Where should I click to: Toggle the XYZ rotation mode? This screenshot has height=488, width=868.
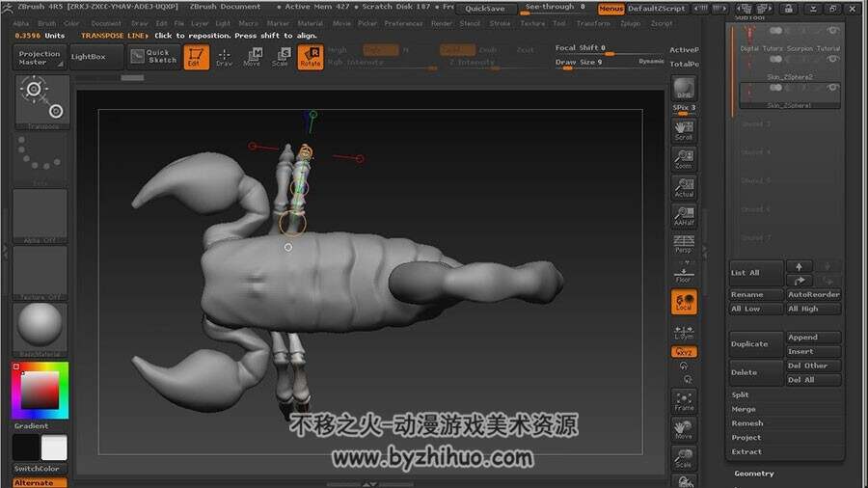click(x=684, y=352)
